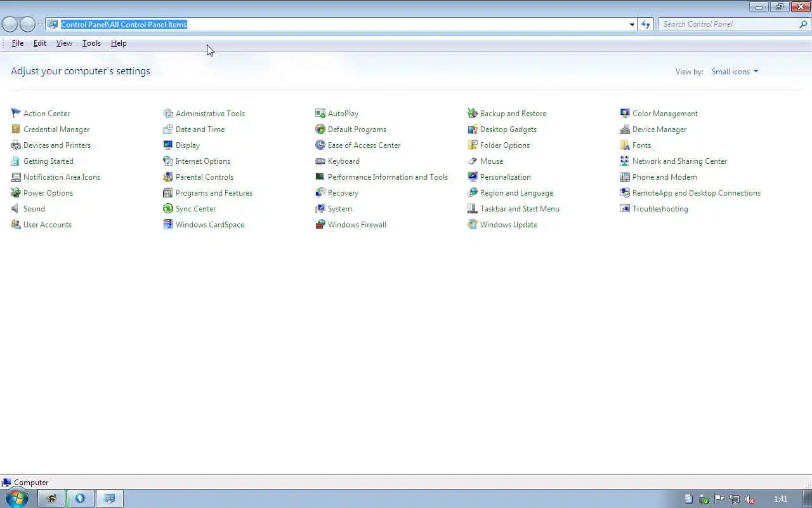Click the Windows Firewall icon
Image resolution: width=812 pixels, height=508 pixels.
pyautogui.click(x=320, y=225)
